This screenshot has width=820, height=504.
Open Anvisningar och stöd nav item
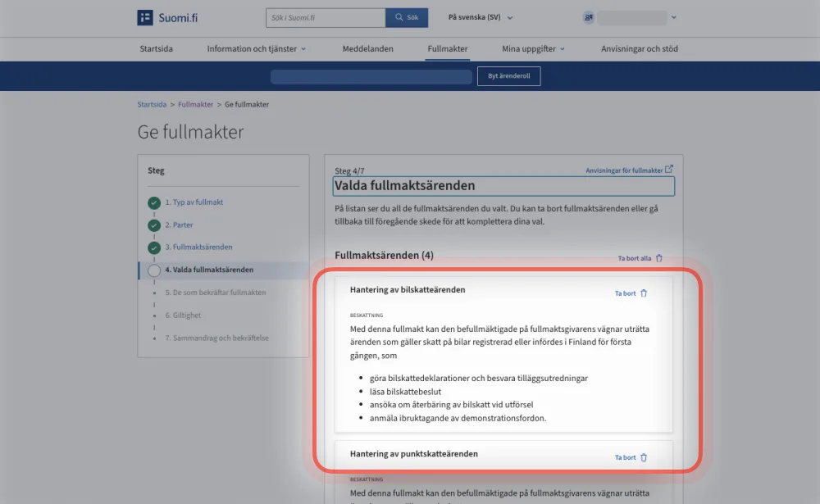[x=639, y=48]
